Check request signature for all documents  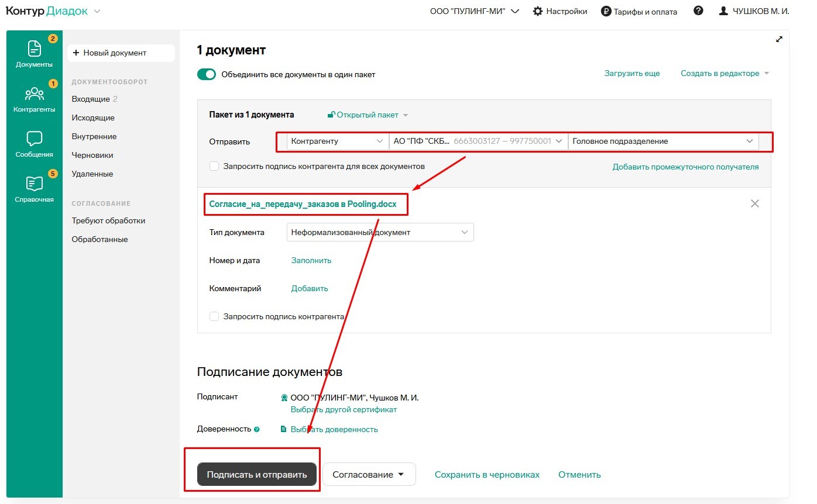pos(214,167)
